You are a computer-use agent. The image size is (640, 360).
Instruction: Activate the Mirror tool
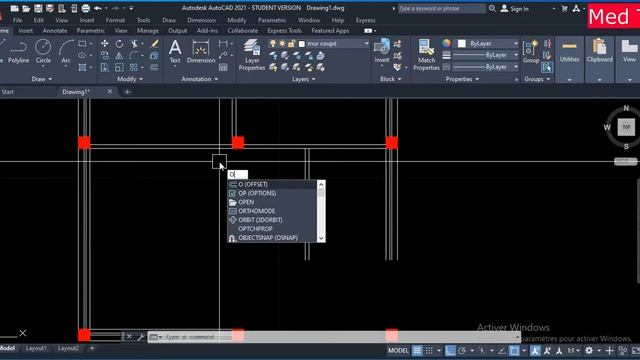[x=119, y=56]
